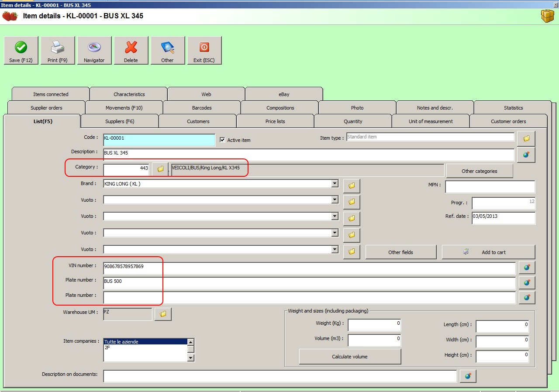
Task: Click the Length (cm) input field
Action: (x=502, y=327)
